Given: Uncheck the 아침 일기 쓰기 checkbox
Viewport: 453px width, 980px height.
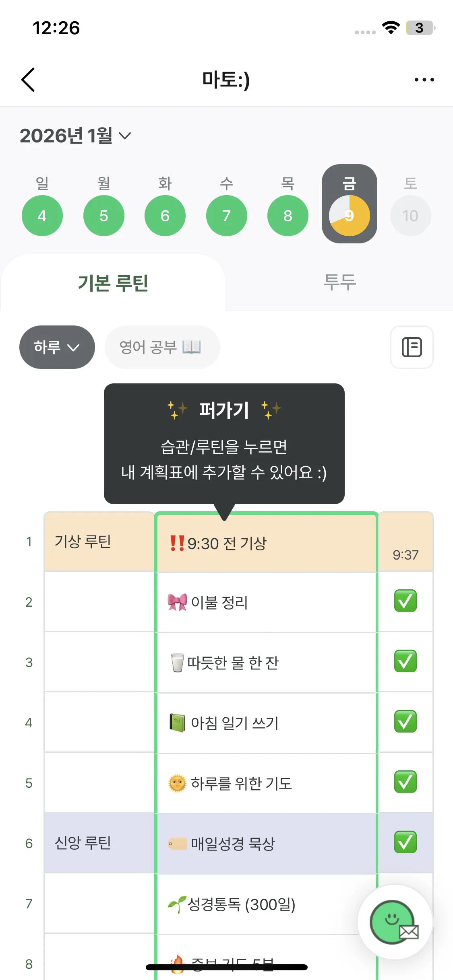Looking at the screenshot, I should (x=405, y=722).
